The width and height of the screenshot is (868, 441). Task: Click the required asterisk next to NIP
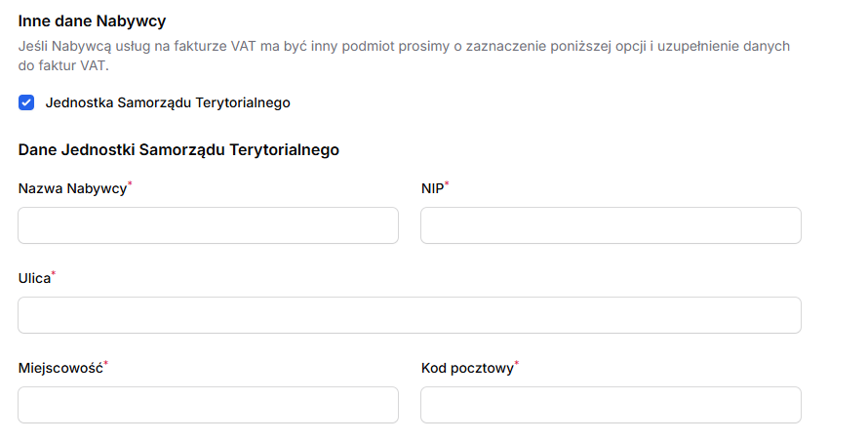[x=447, y=185]
